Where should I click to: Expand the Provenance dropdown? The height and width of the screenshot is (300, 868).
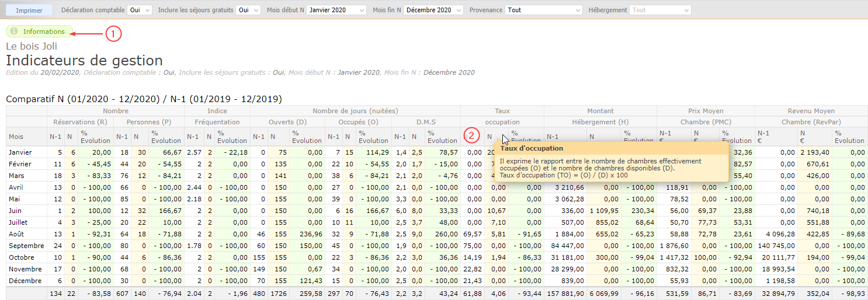coord(543,10)
